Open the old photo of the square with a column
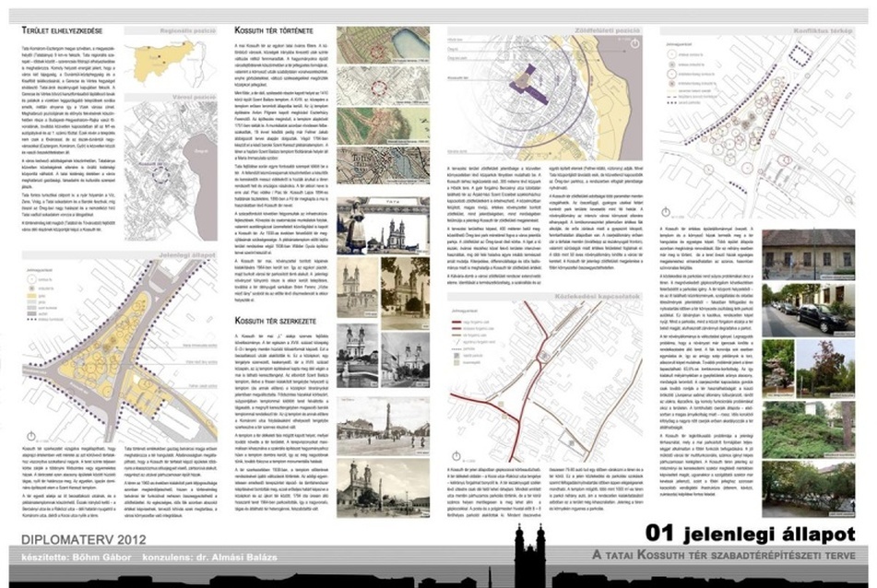Screen dimensions: 877x588 [x=383, y=427]
